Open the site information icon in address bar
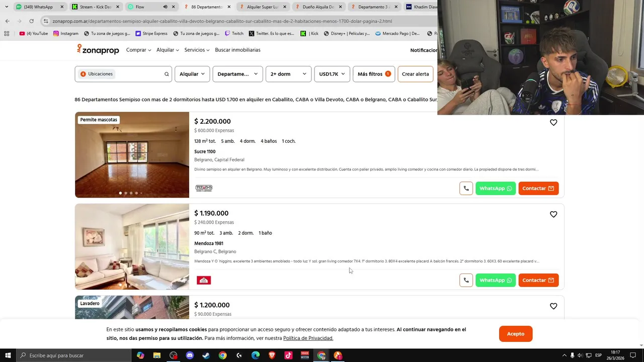Image resolution: width=644 pixels, height=362 pixels. click(x=46, y=21)
